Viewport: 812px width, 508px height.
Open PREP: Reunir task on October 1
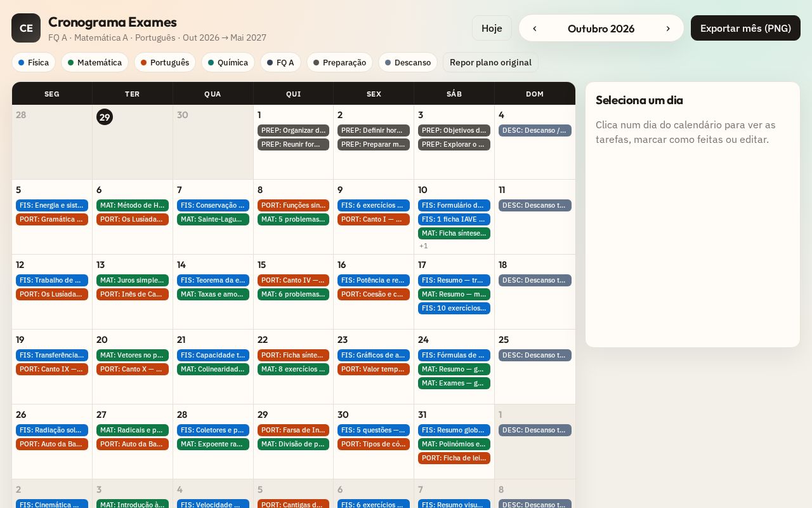tap(293, 144)
